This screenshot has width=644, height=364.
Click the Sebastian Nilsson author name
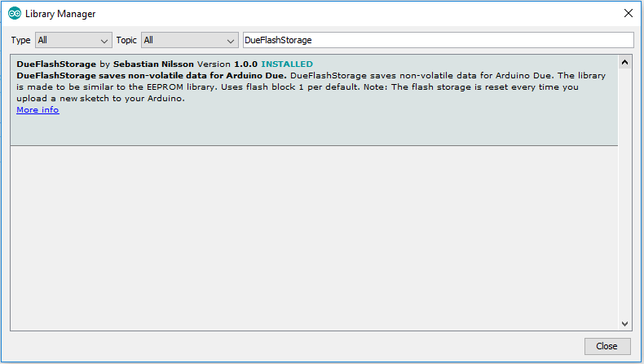[x=153, y=64]
